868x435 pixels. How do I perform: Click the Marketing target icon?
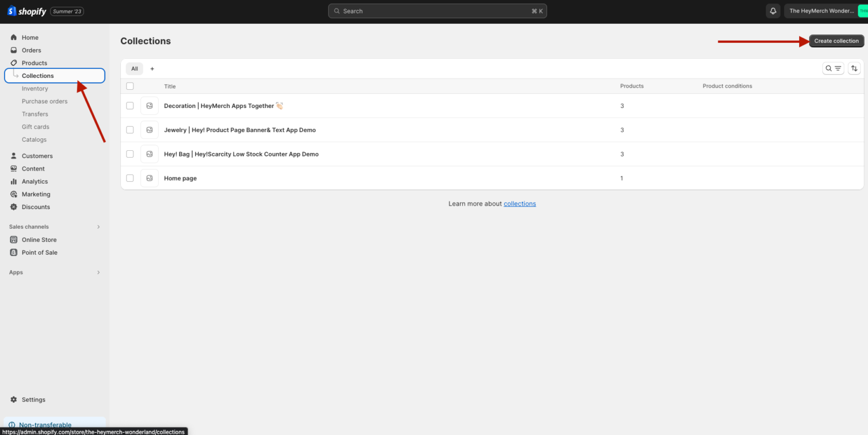(14, 194)
